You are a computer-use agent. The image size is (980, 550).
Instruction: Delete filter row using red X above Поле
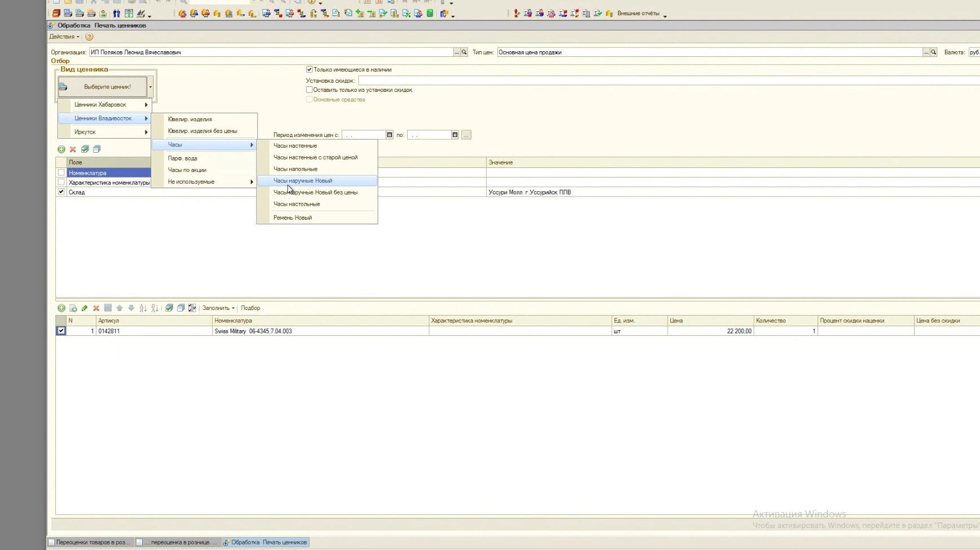(x=73, y=149)
